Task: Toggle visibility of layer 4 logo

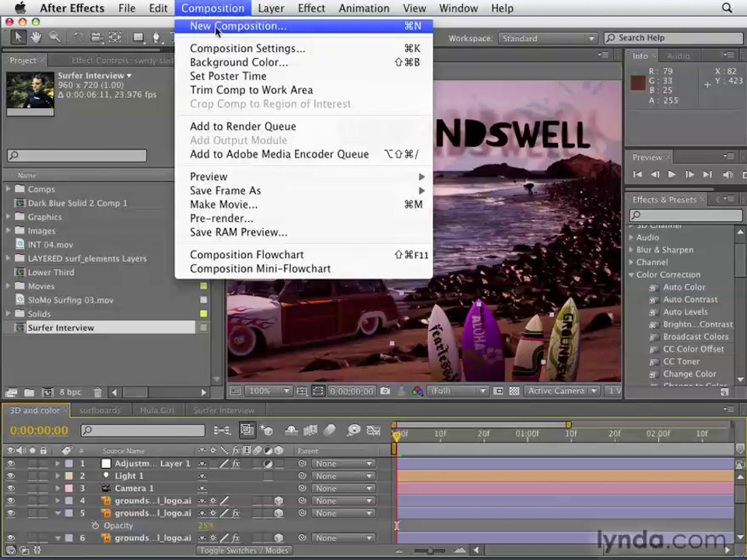Action: pyautogui.click(x=10, y=500)
